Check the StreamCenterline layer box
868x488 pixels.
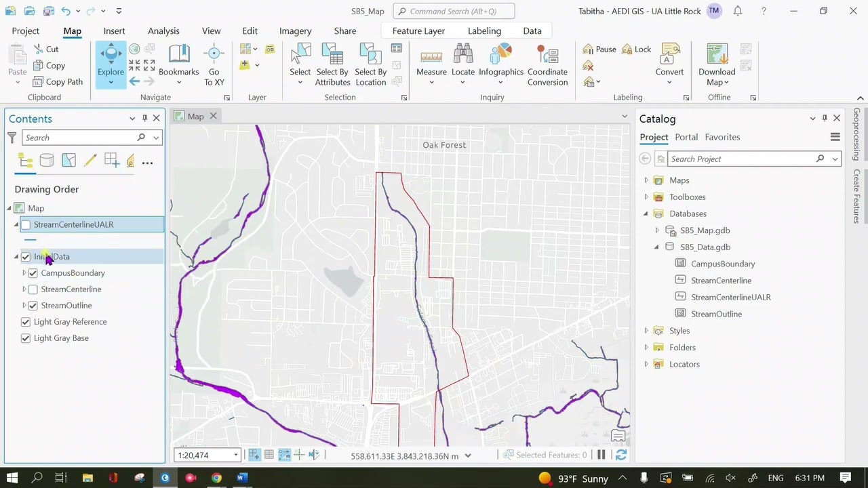point(33,289)
